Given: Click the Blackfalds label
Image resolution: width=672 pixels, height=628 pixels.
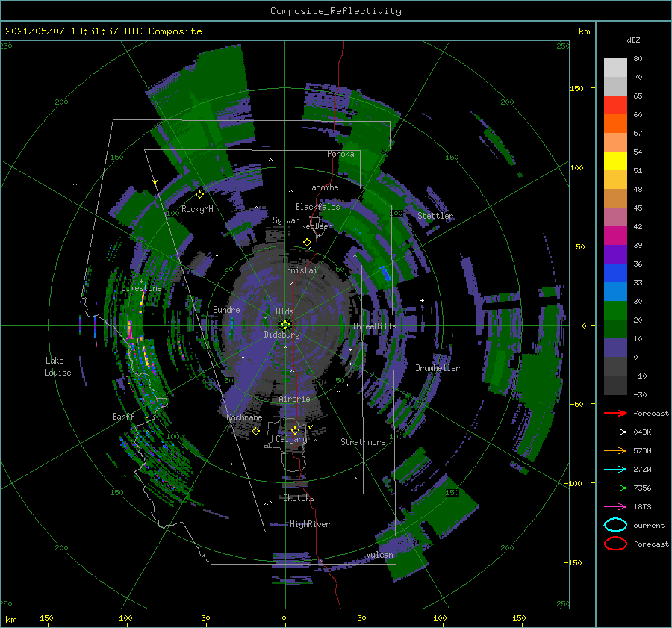Looking at the screenshot, I should pos(317,207).
